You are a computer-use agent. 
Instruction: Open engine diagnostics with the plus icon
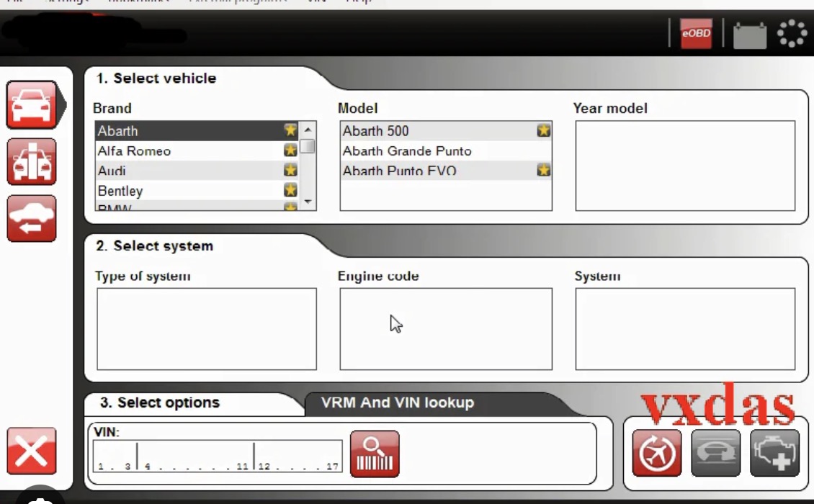[774, 453]
